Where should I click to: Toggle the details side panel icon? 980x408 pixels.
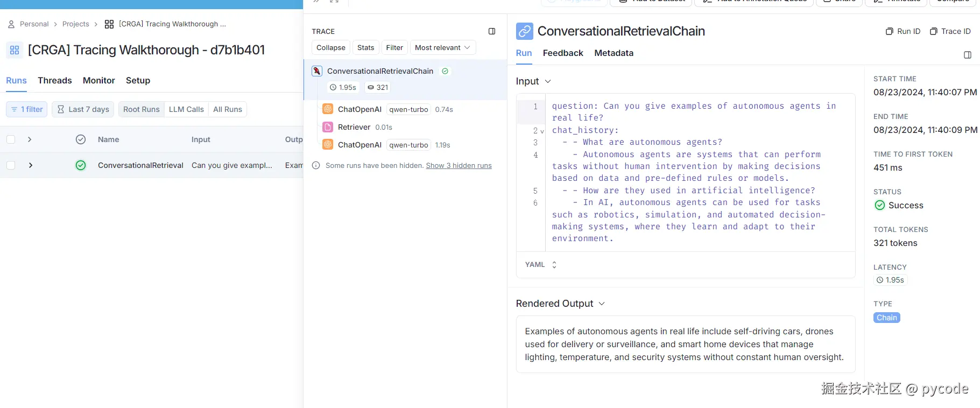pos(968,55)
